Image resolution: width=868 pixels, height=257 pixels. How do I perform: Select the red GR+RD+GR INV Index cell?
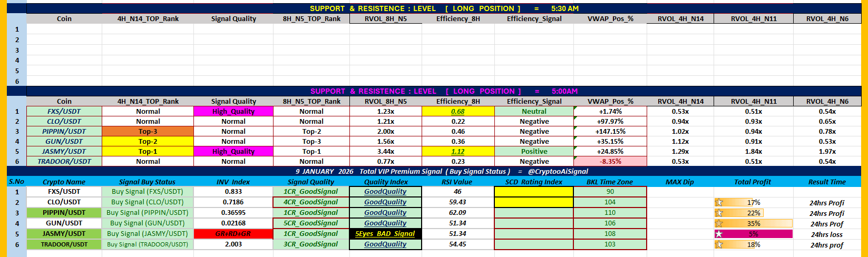[233, 234]
